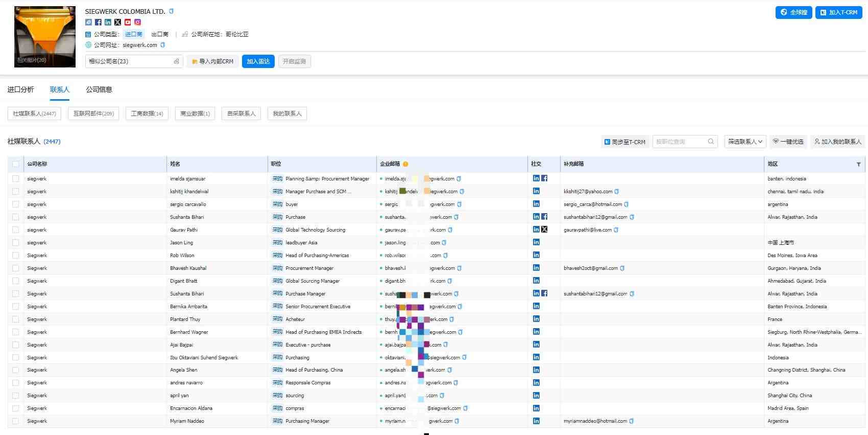868x435 pixels.
Task: Copy gauravpathi@live.com supplementary email
Action: (616, 230)
